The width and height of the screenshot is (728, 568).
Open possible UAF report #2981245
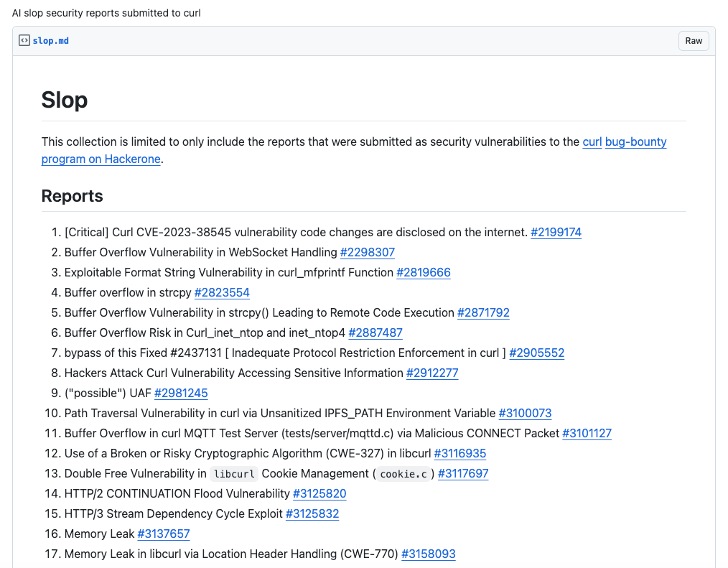[x=181, y=393]
